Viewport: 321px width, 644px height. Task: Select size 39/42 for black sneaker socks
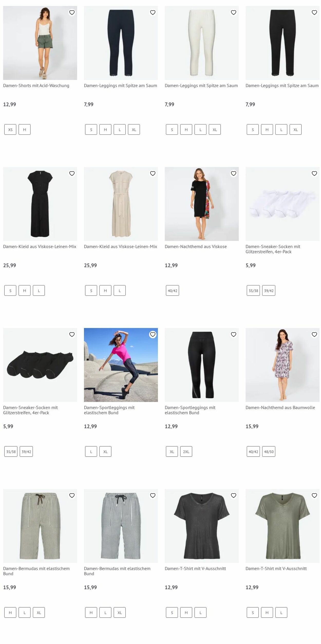coord(26,451)
